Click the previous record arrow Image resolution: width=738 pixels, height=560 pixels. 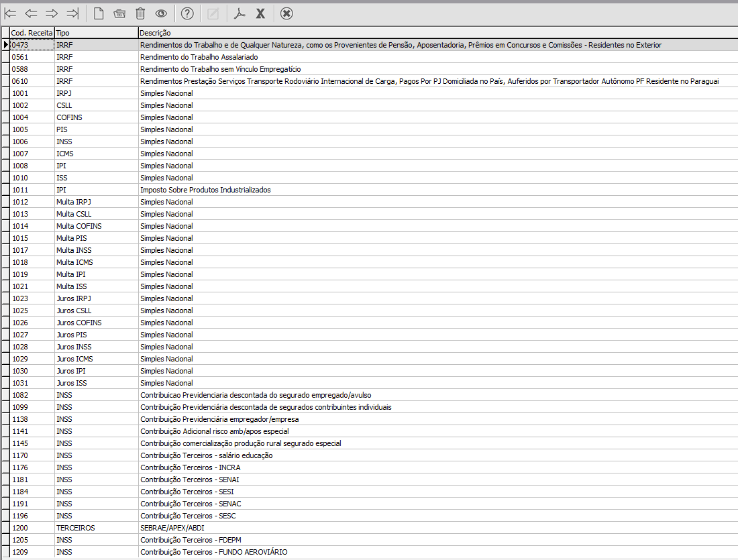pyautogui.click(x=31, y=13)
